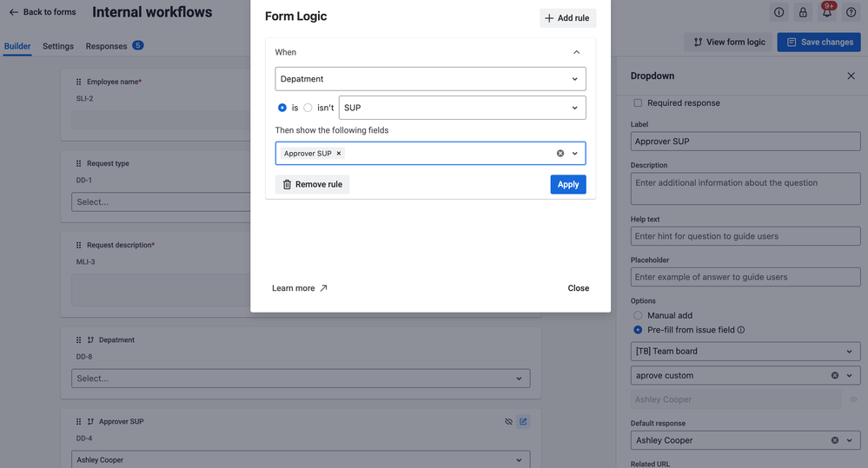Open the SUP value dropdown
This screenshot has height=468, width=868.
[462, 108]
